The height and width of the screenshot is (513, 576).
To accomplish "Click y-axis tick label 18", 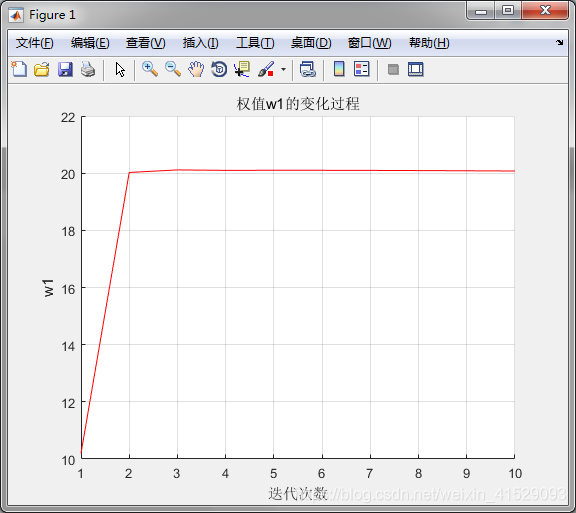I will pos(68,232).
